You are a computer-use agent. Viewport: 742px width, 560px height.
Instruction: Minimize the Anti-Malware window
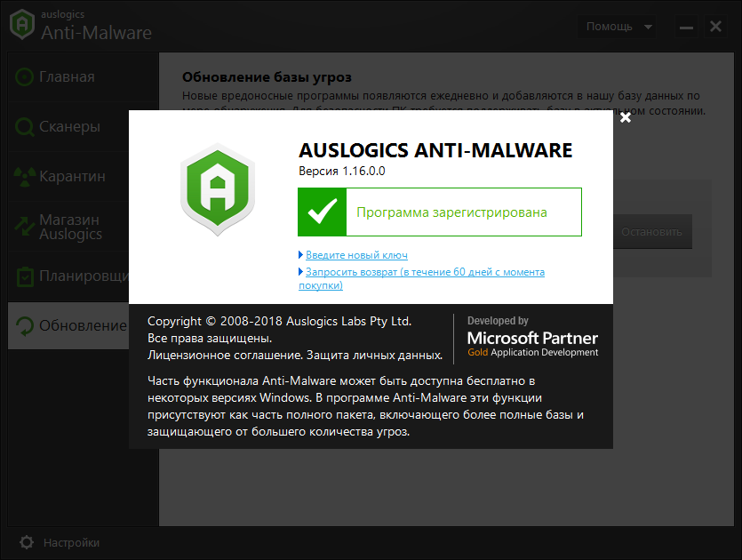686,27
